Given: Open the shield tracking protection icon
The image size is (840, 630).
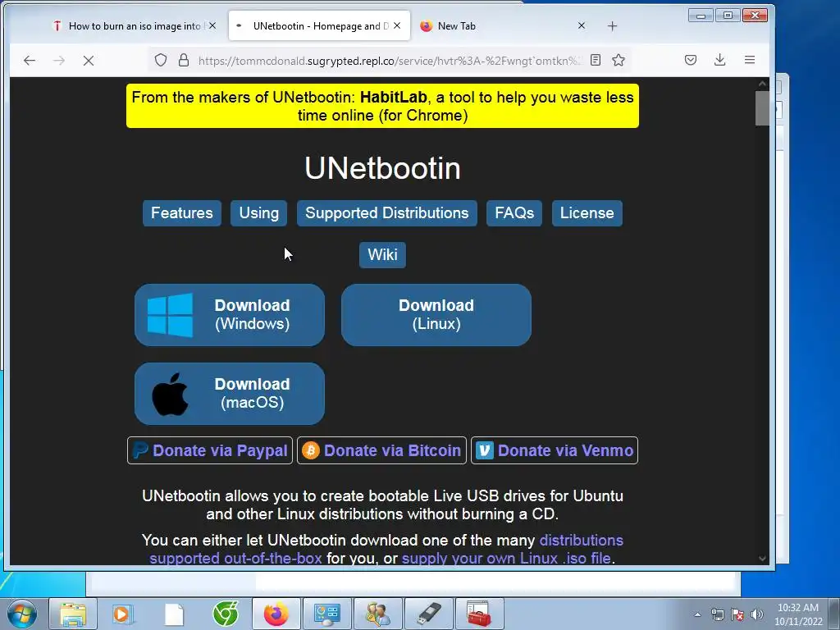Looking at the screenshot, I should [x=160, y=60].
